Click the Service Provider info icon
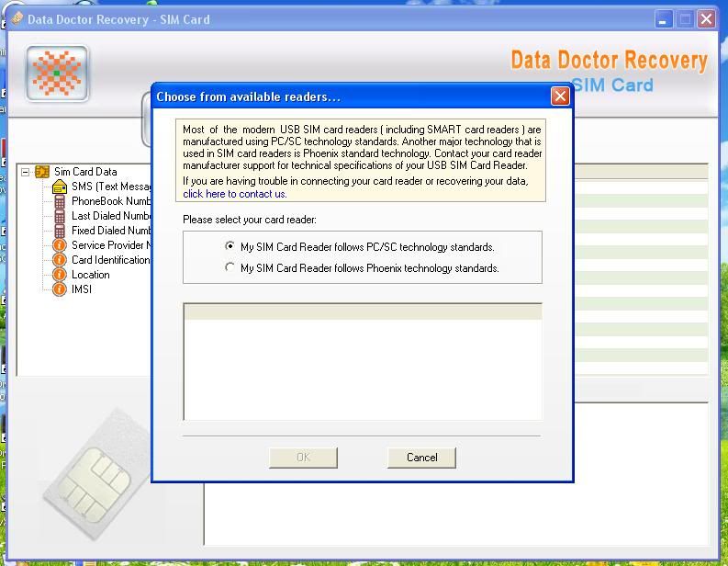Screen dimensions: 728x566 [60, 245]
